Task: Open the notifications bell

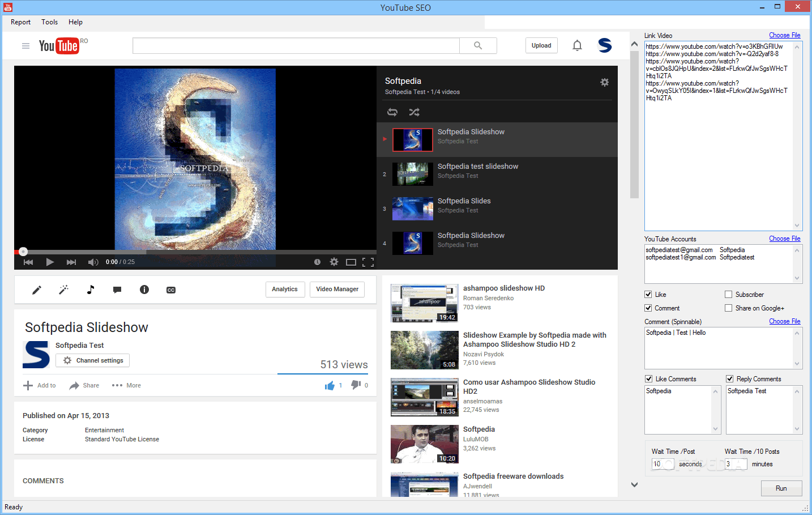Action: [x=577, y=46]
